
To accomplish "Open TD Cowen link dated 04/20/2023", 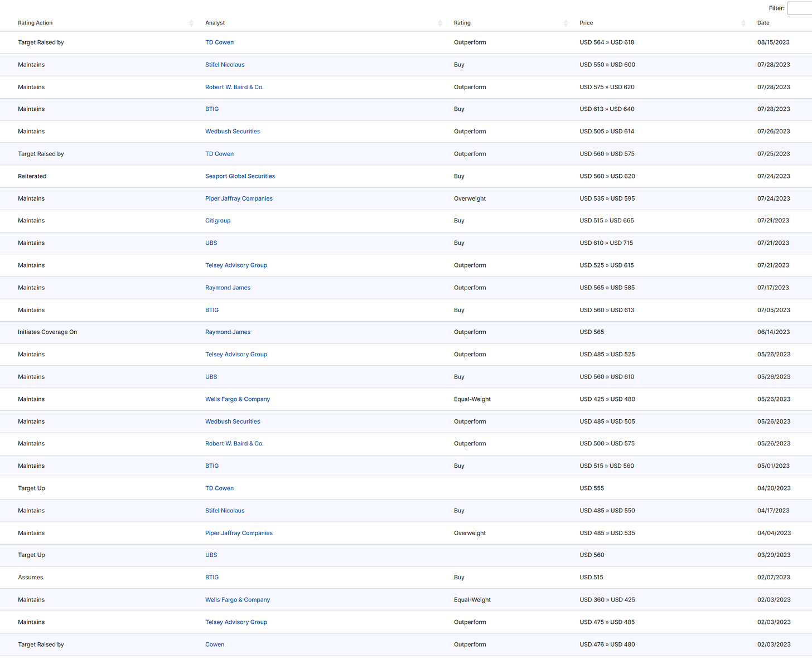I will [219, 488].
